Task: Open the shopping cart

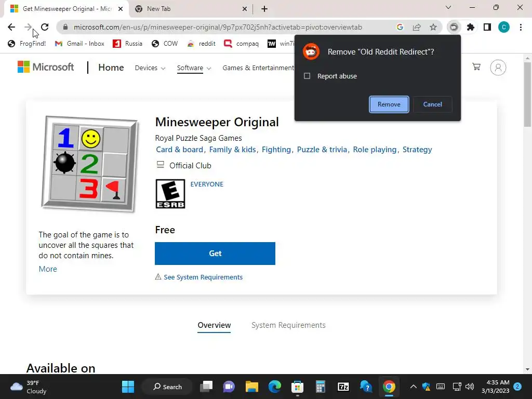Action: point(476,67)
